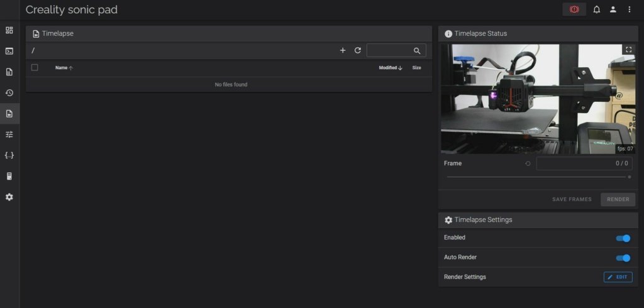
Task: Click Creality sonic pad title
Action: 72,10
